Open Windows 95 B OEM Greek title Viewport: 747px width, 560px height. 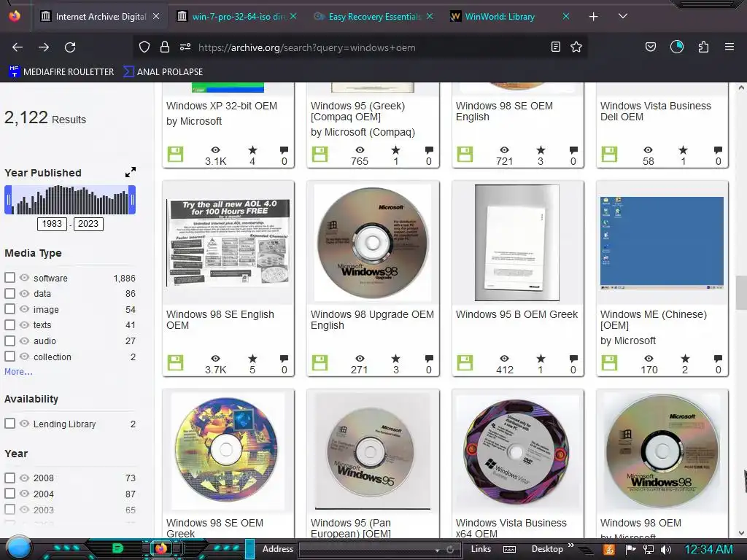click(517, 314)
